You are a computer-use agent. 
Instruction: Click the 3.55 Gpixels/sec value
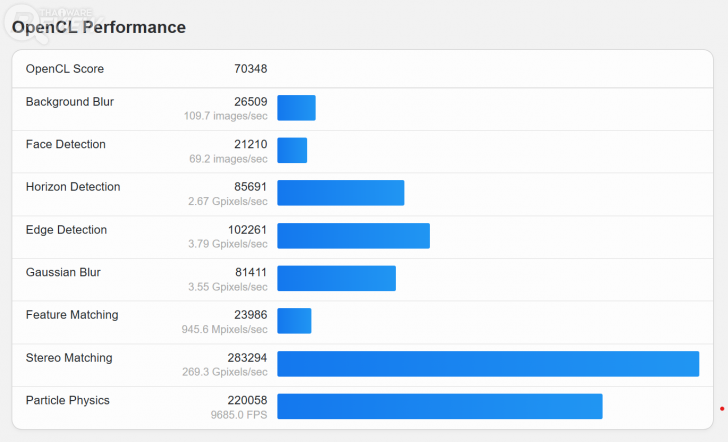pyautogui.click(x=228, y=287)
